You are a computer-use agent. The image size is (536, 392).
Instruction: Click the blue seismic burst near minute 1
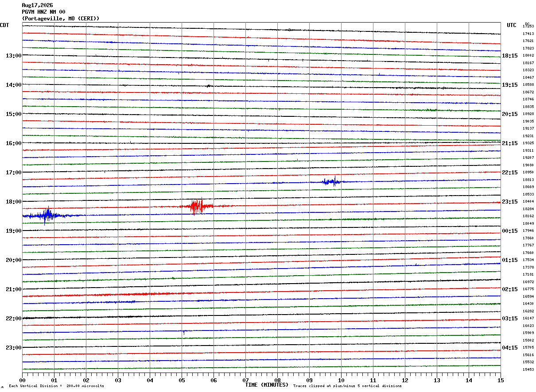click(47, 215)
